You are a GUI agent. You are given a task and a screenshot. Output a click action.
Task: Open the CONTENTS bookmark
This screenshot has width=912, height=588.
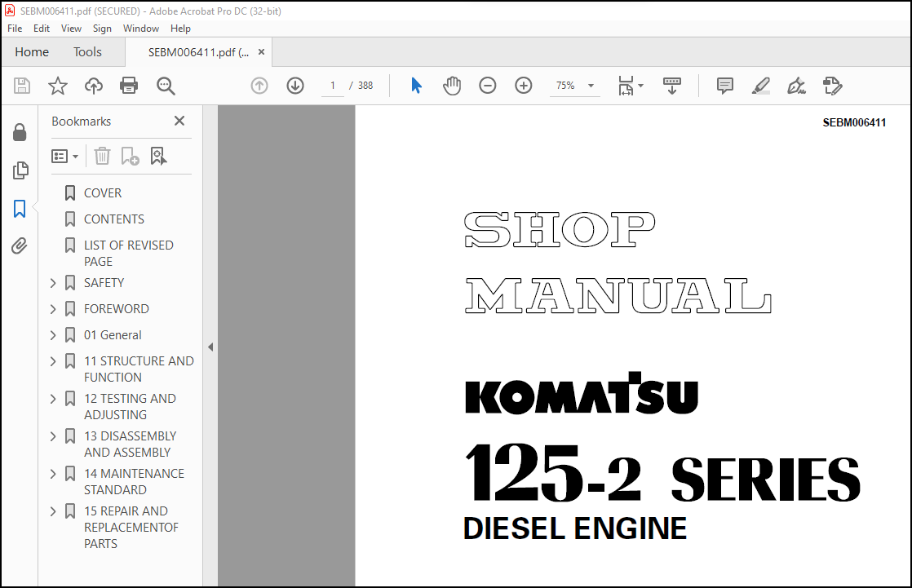point(114,219)
